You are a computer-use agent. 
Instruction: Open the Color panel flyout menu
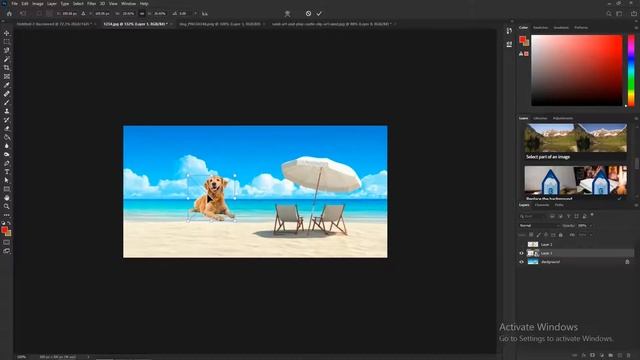636,28
